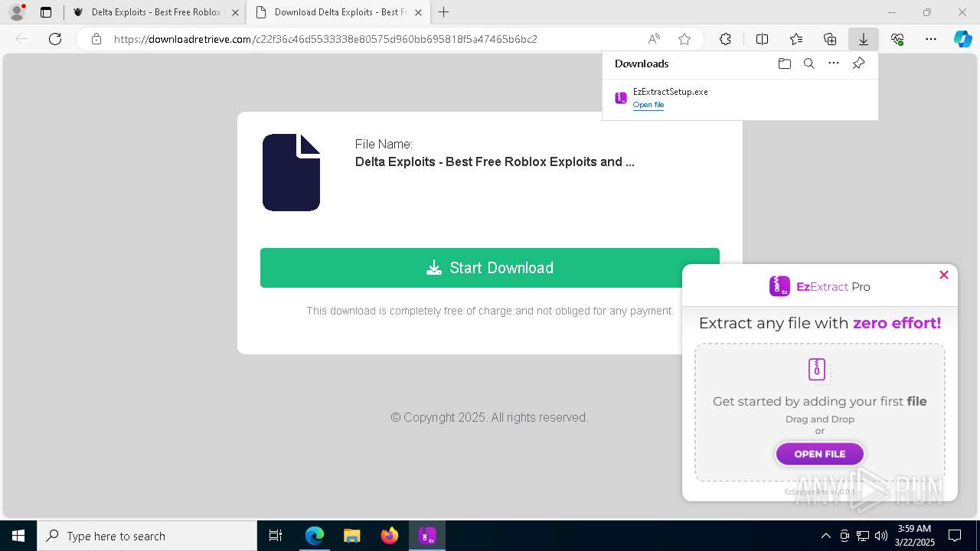The image size is (980, 551).
Task: Open the browser profile icon
Action: (x=16, y=12)
